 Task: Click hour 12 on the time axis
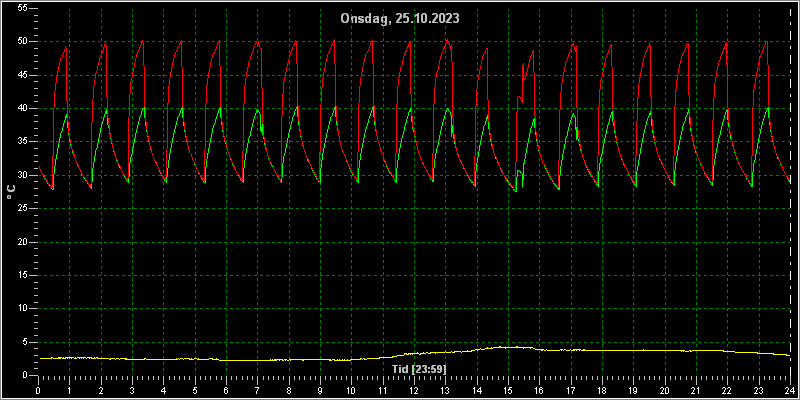(414, 390)
